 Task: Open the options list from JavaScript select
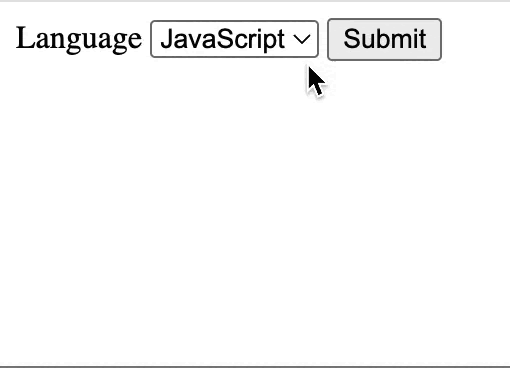pos(234,39)
